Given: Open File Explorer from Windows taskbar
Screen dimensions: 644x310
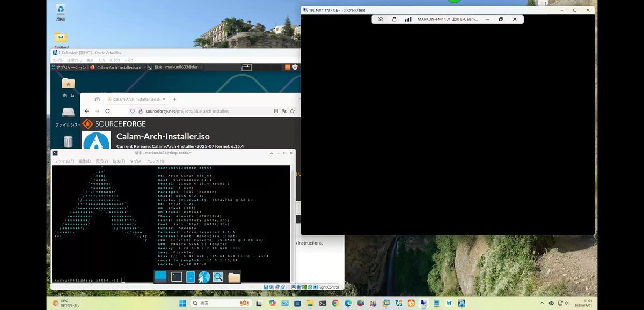Looking at the screenshot, I should coord(310,303).
